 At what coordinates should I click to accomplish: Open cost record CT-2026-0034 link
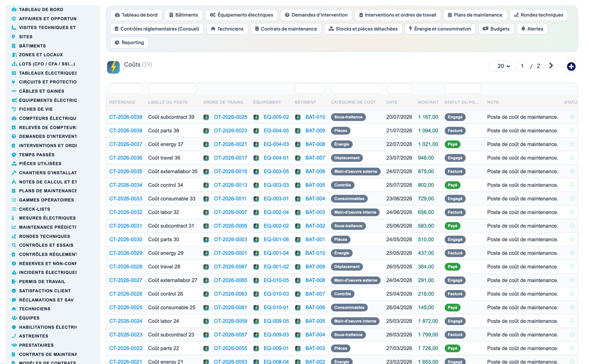[x=126, y=185]
